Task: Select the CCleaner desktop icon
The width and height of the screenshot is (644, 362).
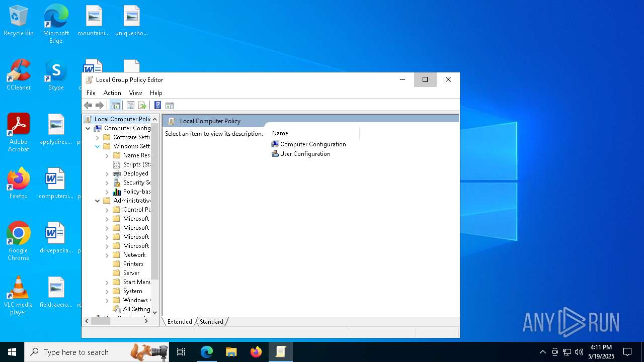Action: [19, 75]
